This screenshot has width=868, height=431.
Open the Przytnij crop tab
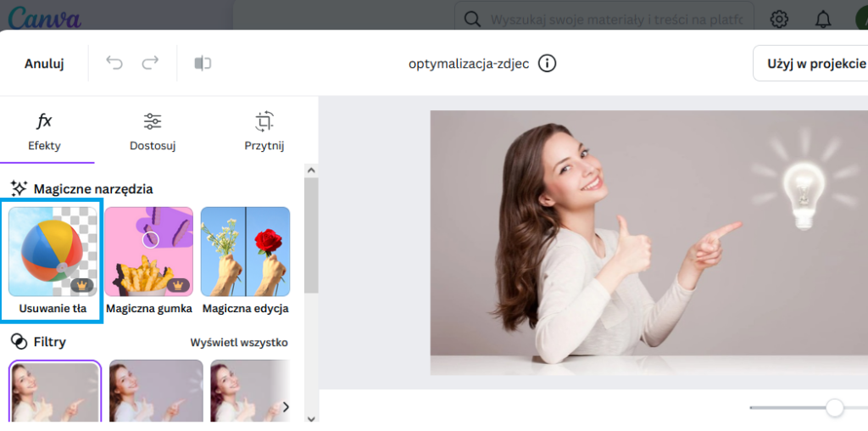tap(264, 132)
